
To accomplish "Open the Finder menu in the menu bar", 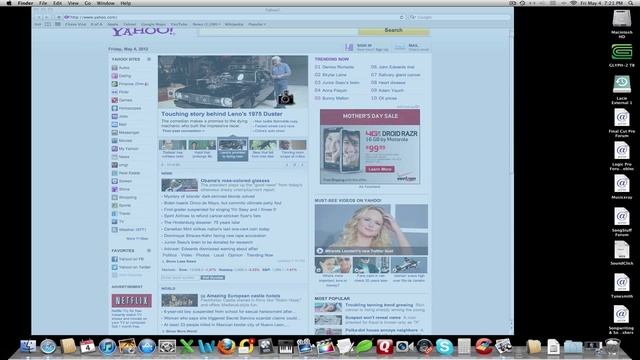I will click(25, 3).
